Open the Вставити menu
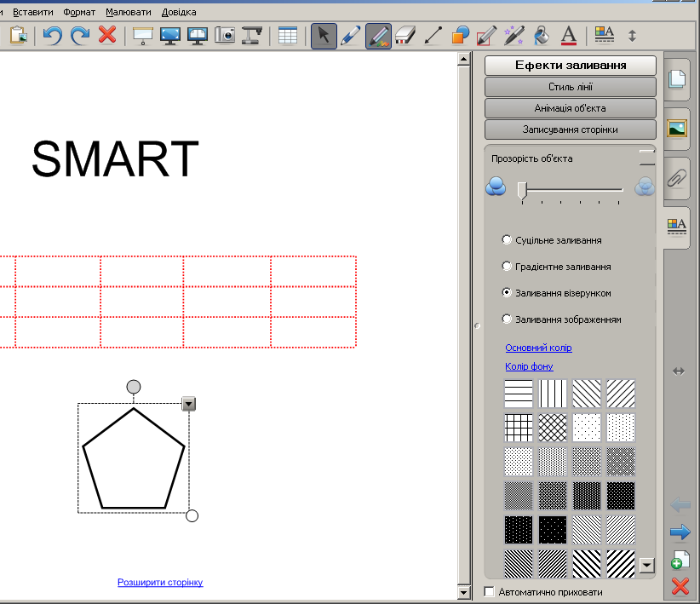Viewport: 700px width, 604px height. pyautogui.click(x=33, y=12)
